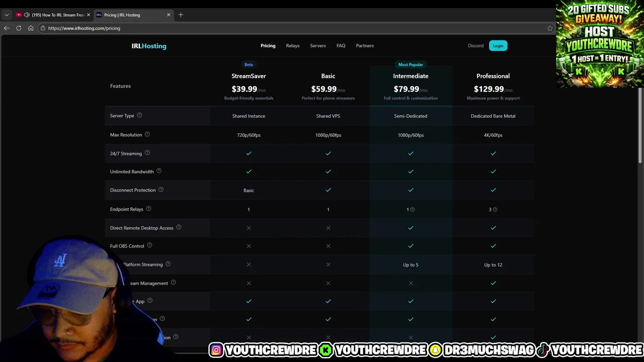Click Semi-Dedicated cell
This screenshot has width=644, height=362.
point(411,116)
